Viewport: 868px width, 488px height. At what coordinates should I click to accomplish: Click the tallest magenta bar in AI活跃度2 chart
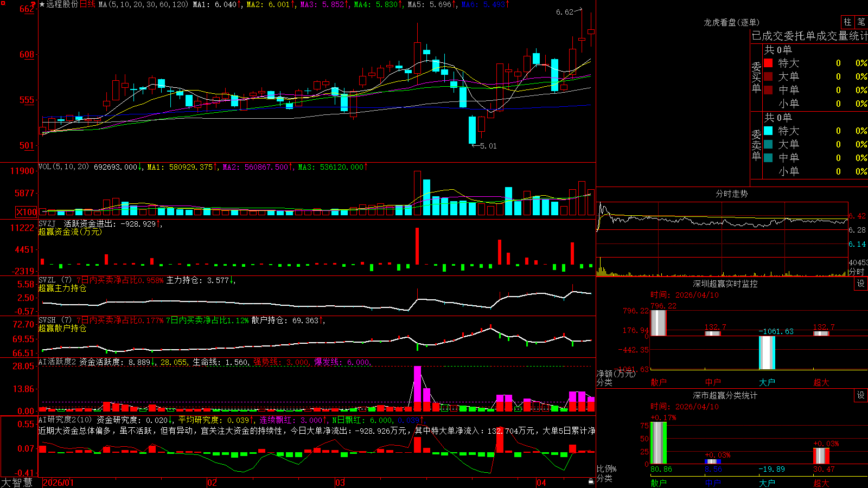click(417, 389)
